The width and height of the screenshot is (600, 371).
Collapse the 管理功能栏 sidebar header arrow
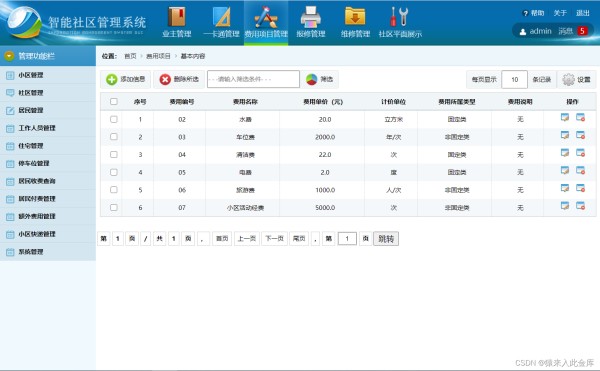(x=9, y=56)
